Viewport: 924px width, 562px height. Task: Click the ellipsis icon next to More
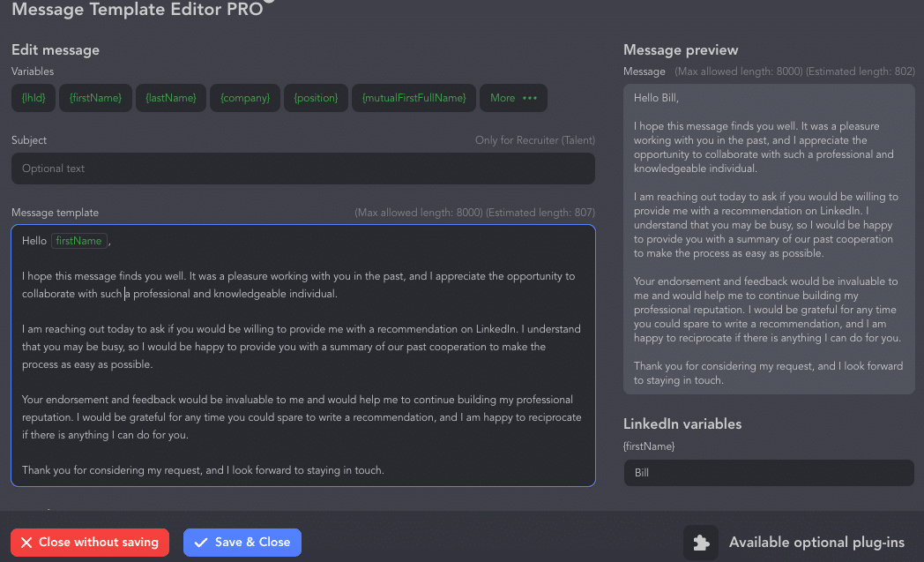(x=531, y=97)
